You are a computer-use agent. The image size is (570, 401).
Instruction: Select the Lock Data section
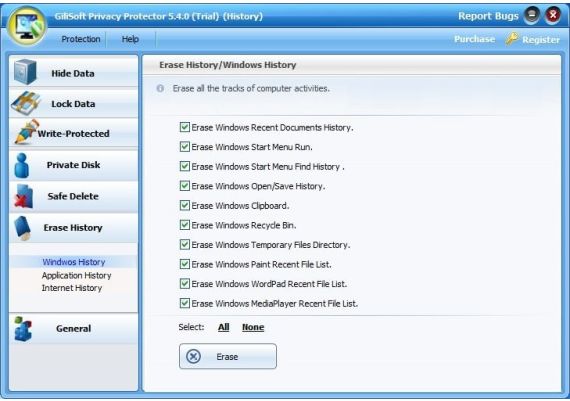click(73, 103)
